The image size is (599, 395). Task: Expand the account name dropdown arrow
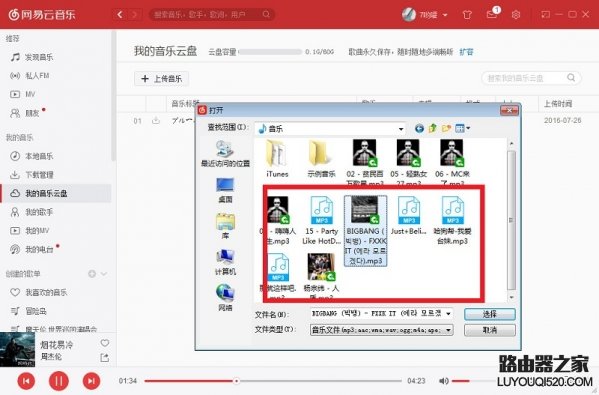445,15
